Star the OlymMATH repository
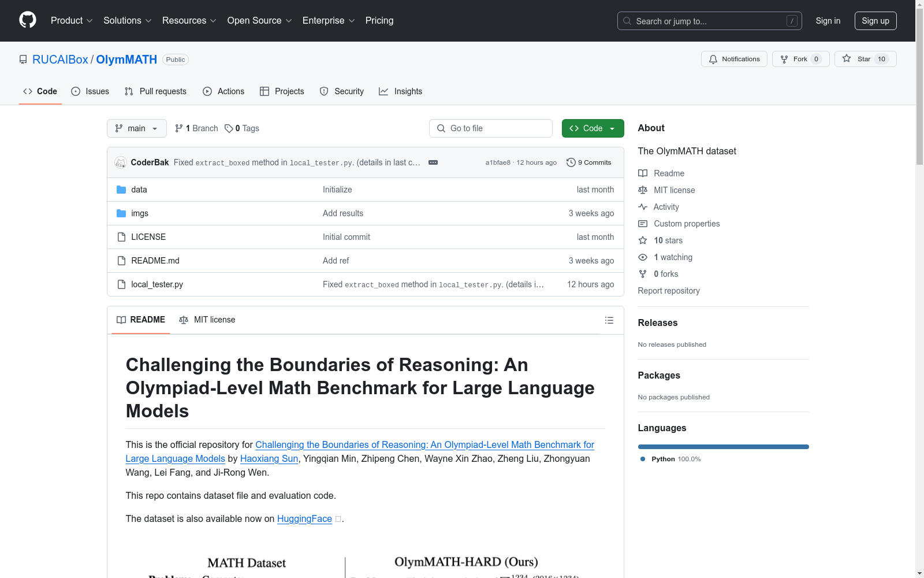The width and height of the screenshot is (924, 578). coord(865,59)
